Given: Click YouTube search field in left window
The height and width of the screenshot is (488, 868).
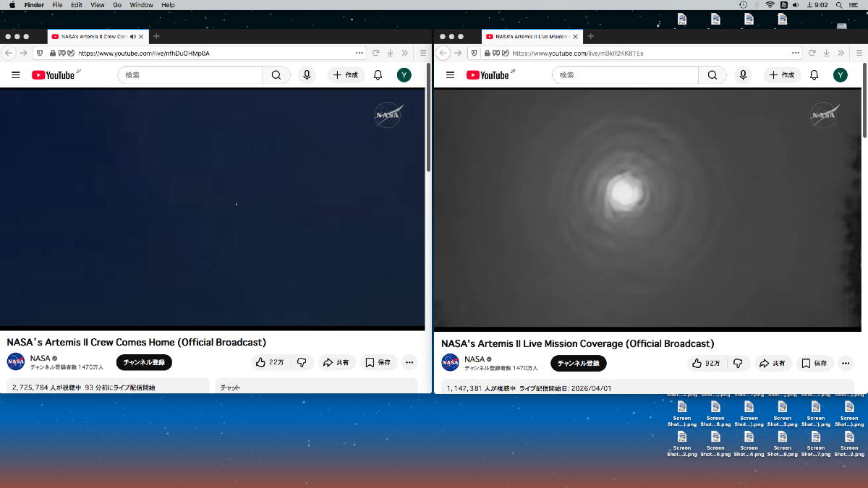Looking at the screenshot, I should (x=190, y=75).
